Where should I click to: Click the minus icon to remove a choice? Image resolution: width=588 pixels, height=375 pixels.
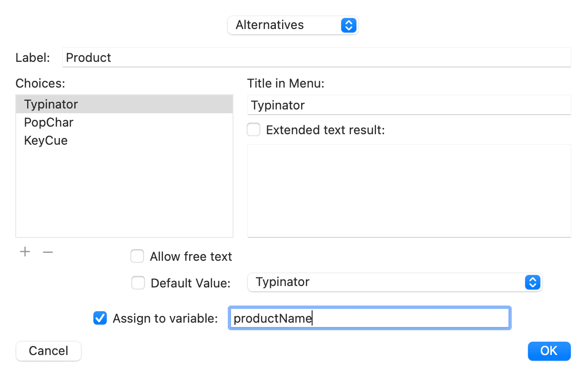click(x=48, y=251)
